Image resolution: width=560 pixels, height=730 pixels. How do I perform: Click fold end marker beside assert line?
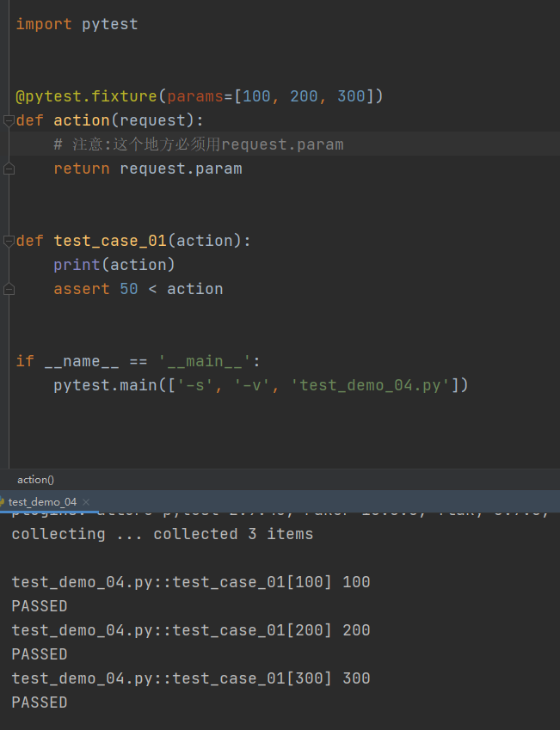(x=9, y=289)
